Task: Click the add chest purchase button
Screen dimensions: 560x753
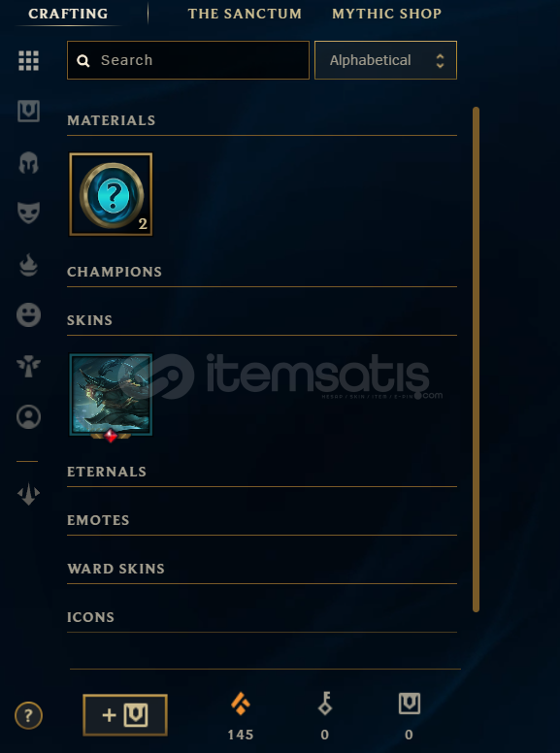Action: [x=125, y=715]
